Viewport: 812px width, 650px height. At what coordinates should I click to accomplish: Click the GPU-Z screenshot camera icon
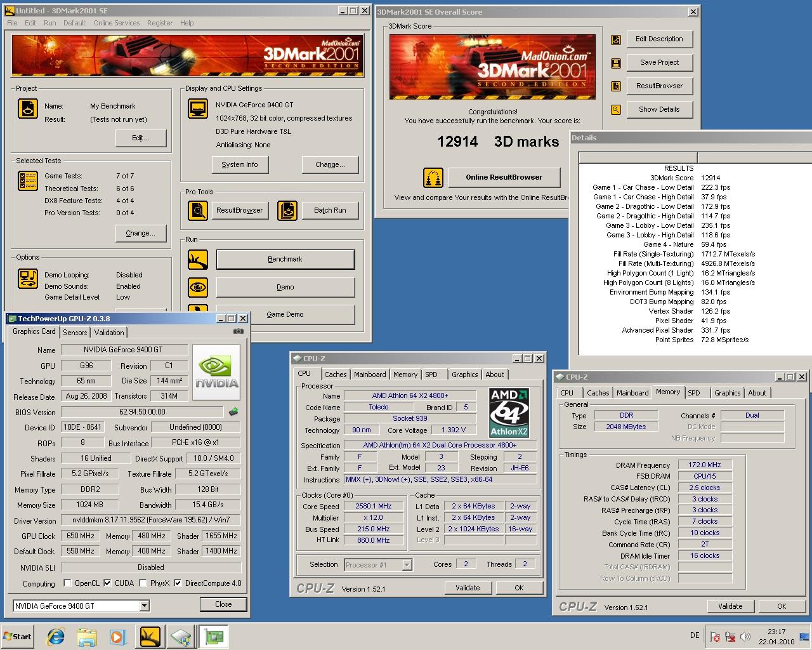click(239, 331)
